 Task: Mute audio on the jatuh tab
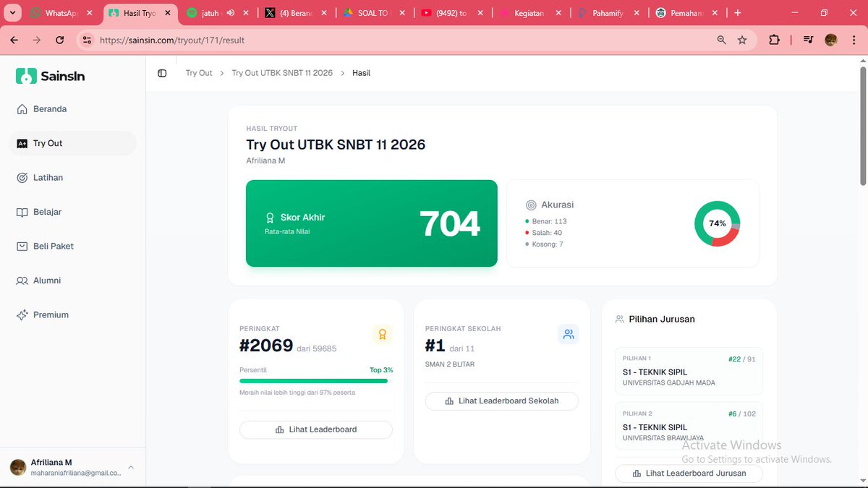coord(231,13)
